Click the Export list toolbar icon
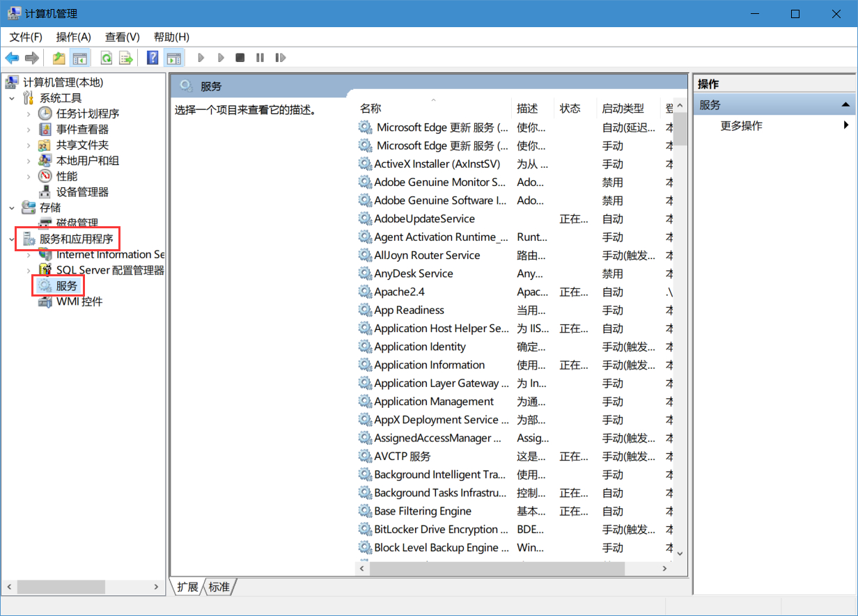The width and height of the screenshot is (858, 616). tap(125, 58)
